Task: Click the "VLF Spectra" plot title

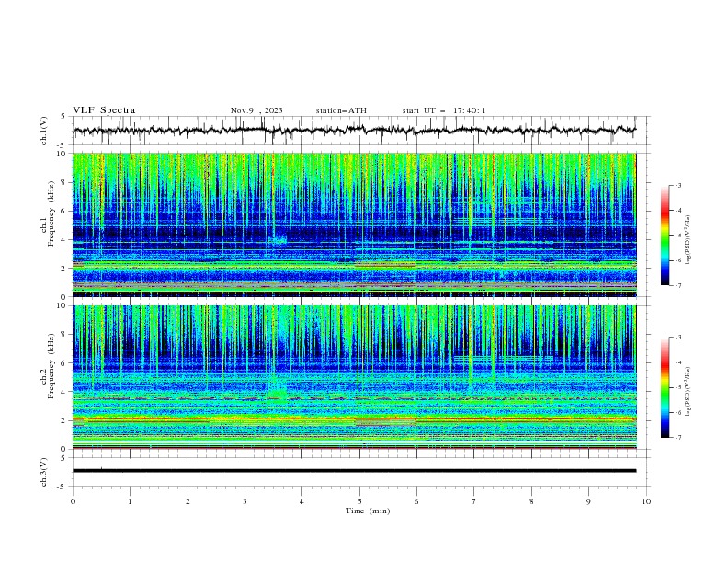Action: (x=104, y=110)
